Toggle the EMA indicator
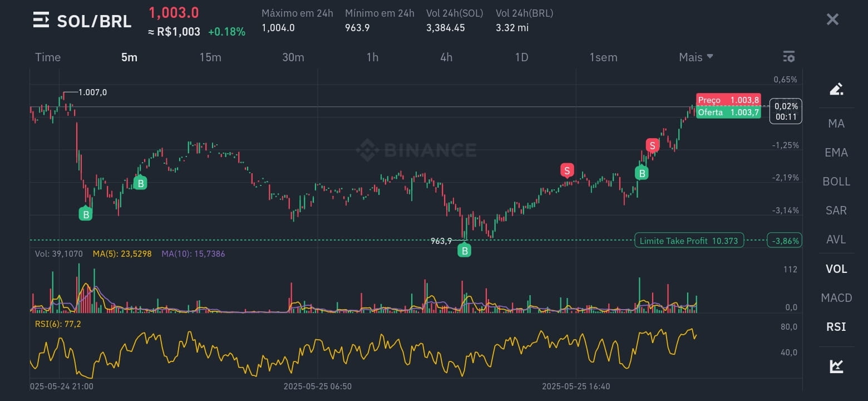 coord(836,153)
